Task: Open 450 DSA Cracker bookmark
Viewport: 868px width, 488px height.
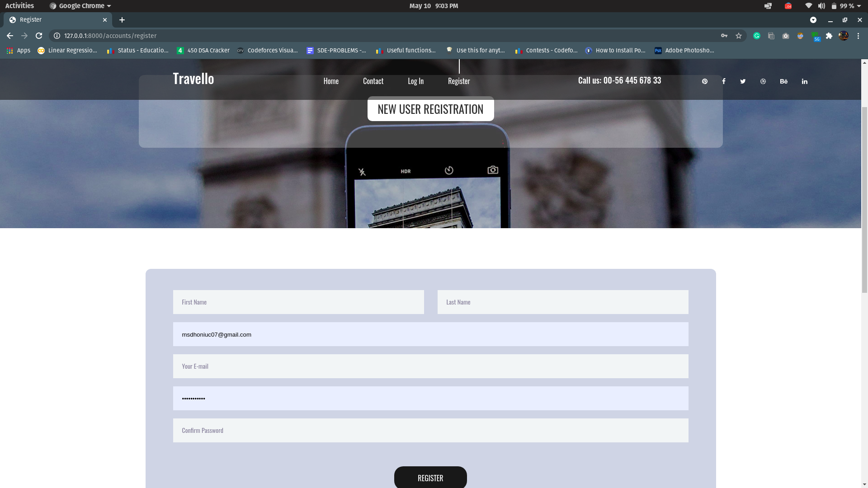Action: (203, 50)
